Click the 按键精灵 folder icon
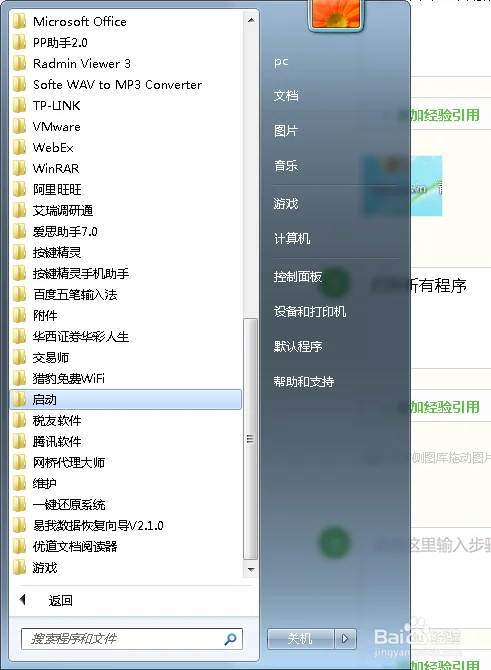 point(19,252)
